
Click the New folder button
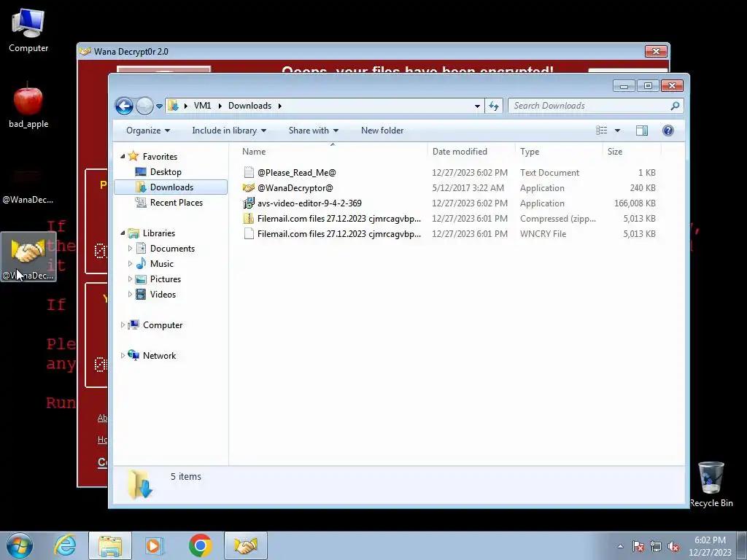(x=382, y=131)
